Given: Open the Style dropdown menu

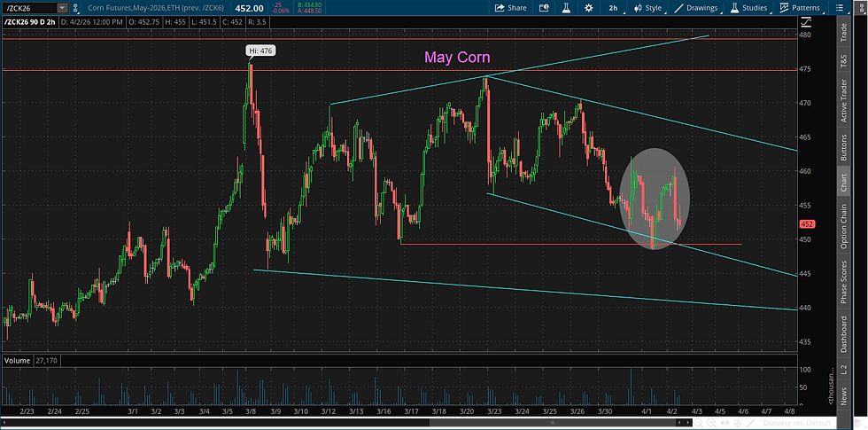Looking at the screenshot, I should [x=647, y=8].
